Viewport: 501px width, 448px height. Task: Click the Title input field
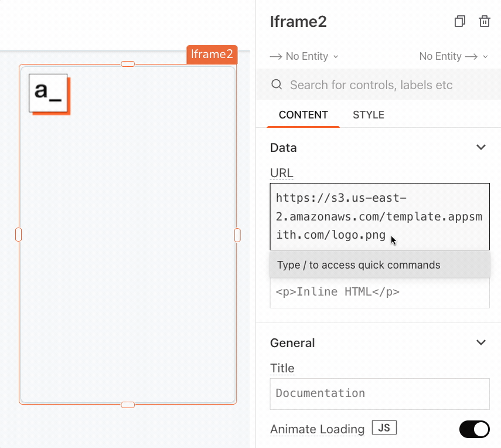(379, 393)
